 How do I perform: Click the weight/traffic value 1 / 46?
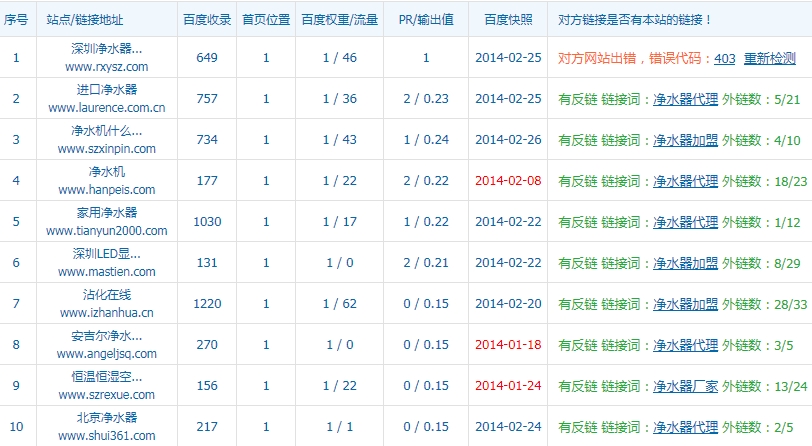340,57
